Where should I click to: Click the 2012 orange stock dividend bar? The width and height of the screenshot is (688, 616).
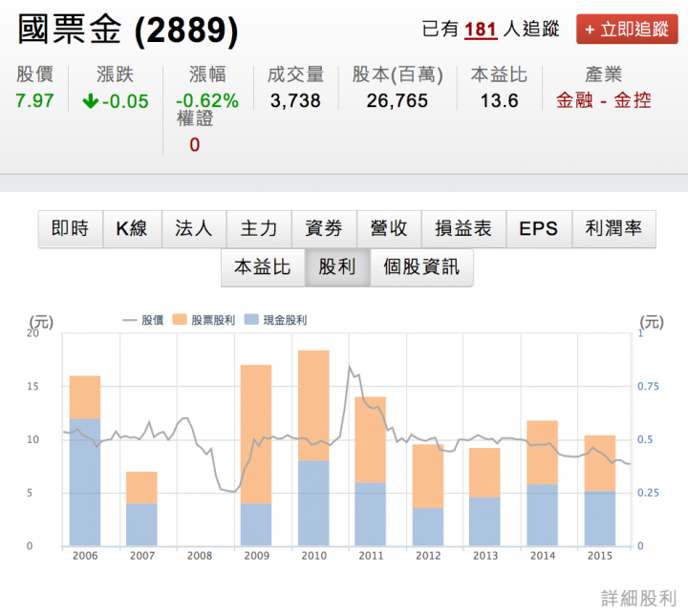click(428, 477)
